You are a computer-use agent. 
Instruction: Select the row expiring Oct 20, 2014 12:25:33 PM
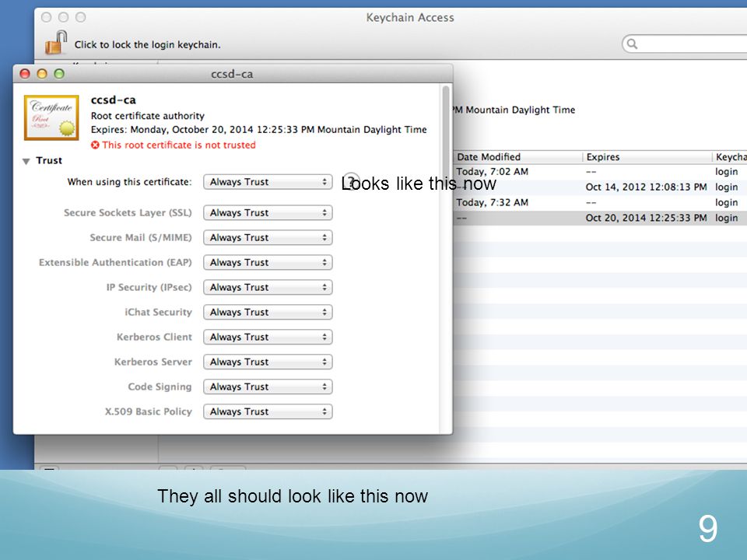pyautogui.click(x=600, y=218)
